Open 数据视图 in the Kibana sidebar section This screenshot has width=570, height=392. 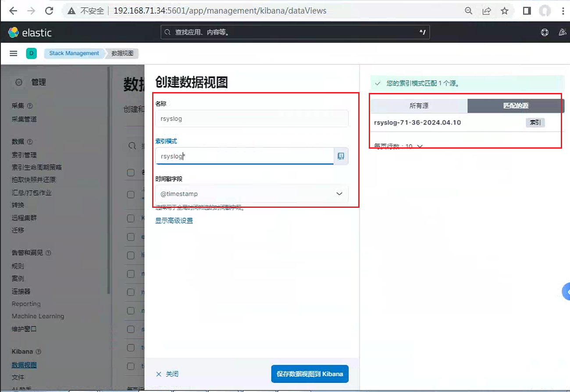point(24,365)
